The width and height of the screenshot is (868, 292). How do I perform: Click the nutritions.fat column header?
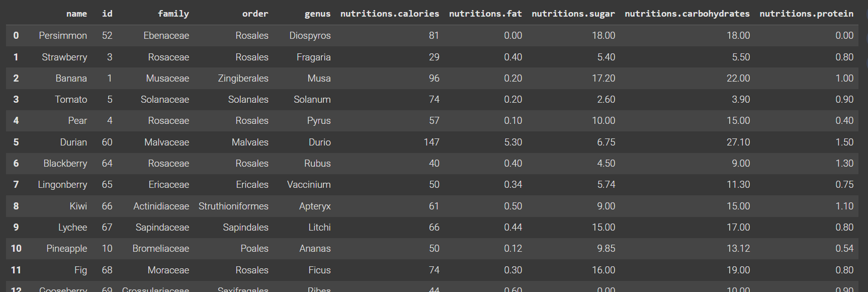pos(485,14)
